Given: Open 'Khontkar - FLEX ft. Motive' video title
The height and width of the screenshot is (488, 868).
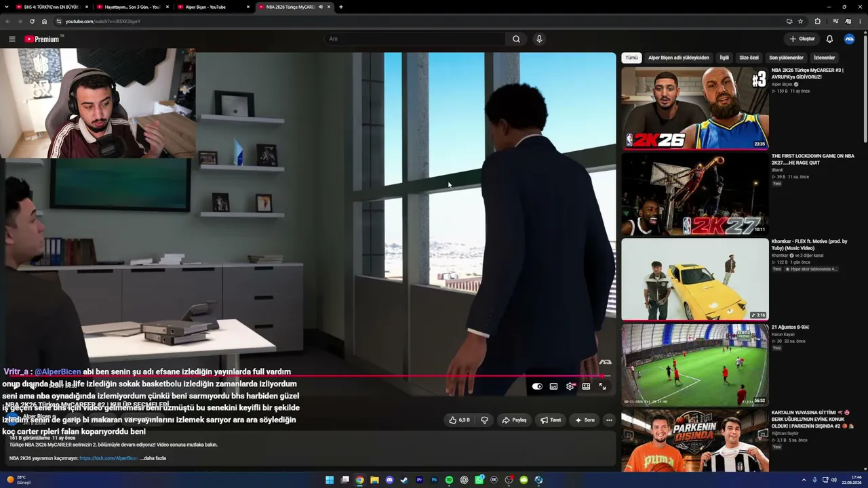Looking at the screenshot, I should [x=810, y=245].
